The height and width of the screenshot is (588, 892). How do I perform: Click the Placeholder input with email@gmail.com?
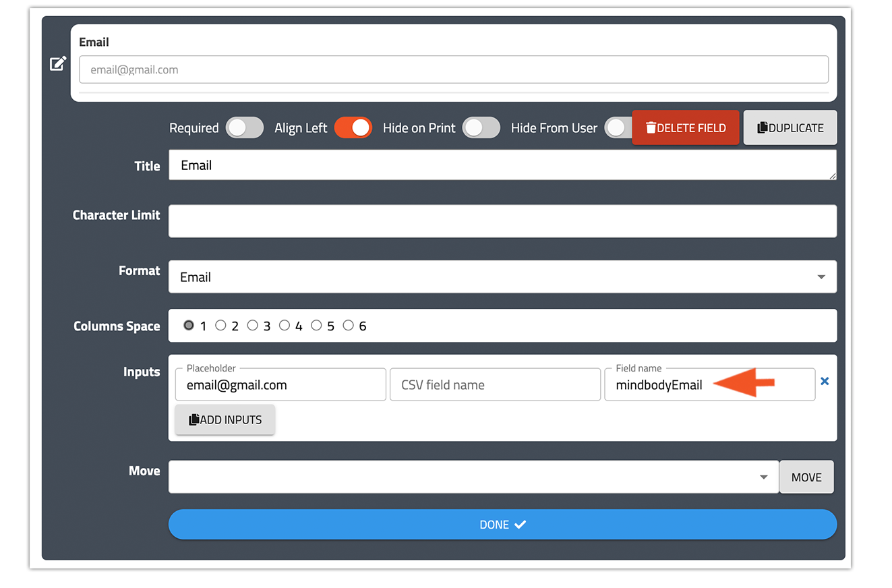coord(280,384)
